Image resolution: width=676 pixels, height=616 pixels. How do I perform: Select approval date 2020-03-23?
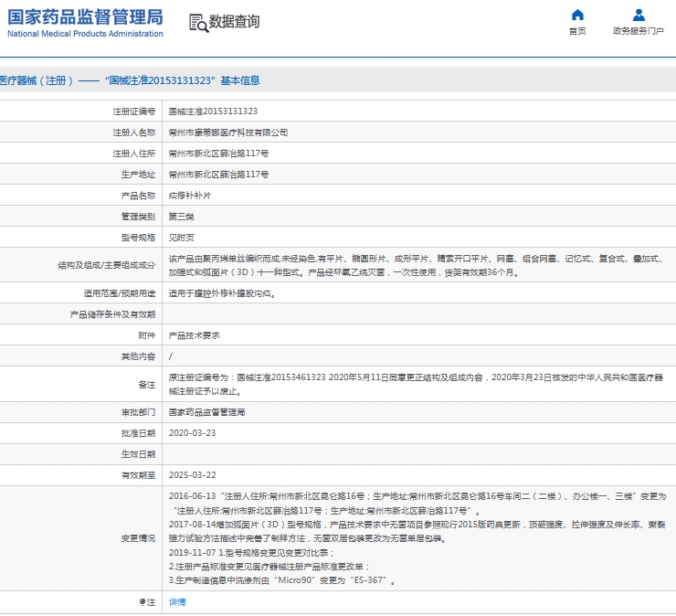coord(192,433)
